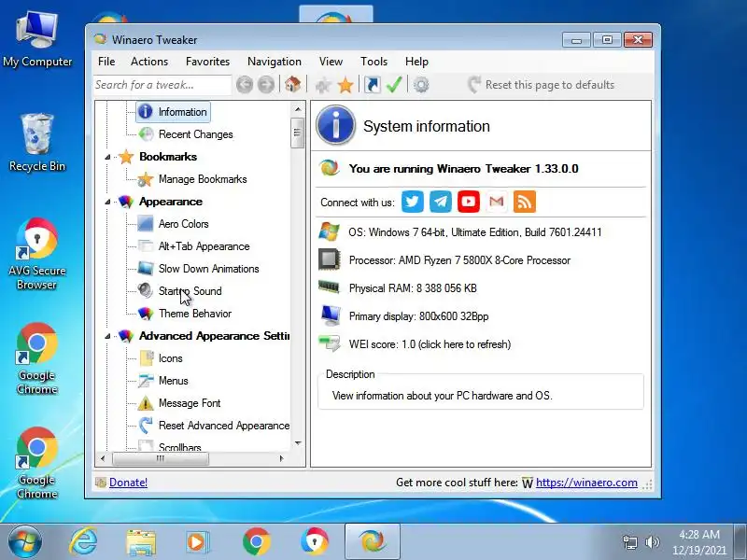The image size is (747, 560).
Task: Collapse the Appearance tree group
Action: click(x=107, y=202)
